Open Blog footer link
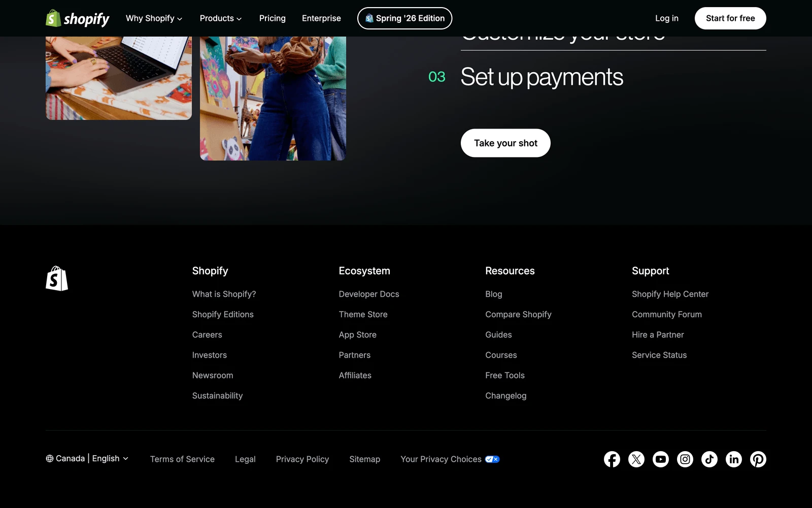The height and width of the screenshot is (508, 812). (494, 294)
